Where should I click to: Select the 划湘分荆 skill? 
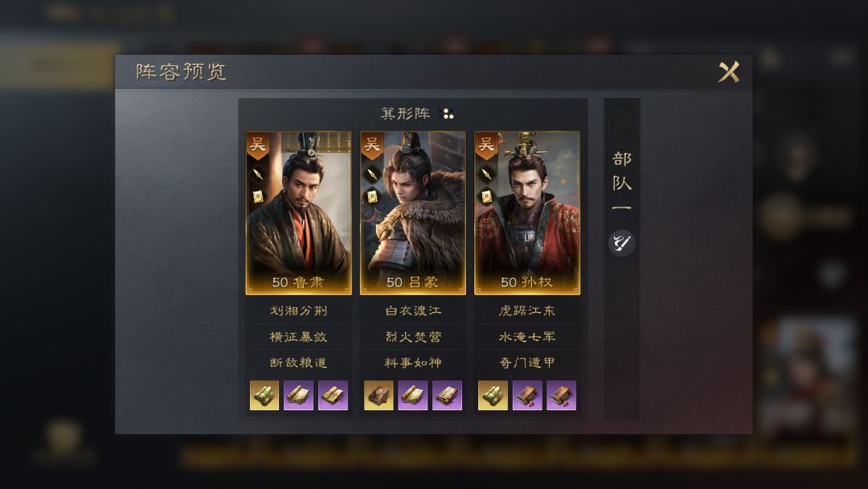[x=298, y=310]
